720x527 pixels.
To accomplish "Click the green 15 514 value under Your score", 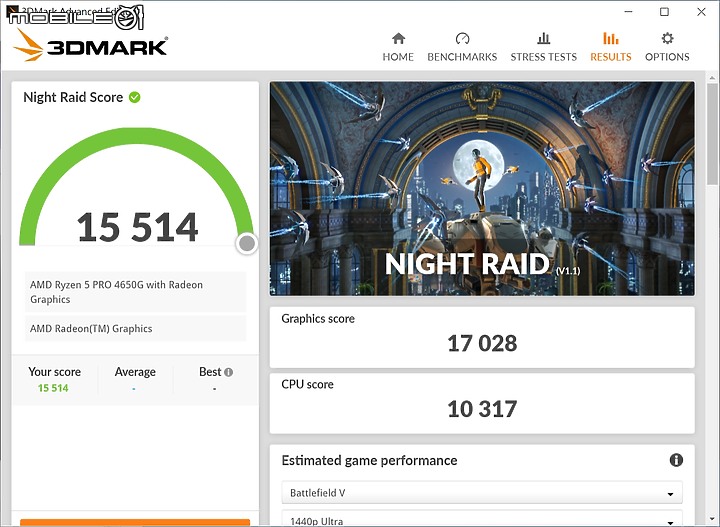I will pos(53,388).
